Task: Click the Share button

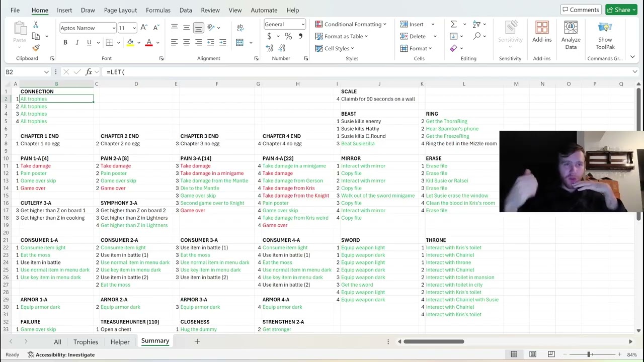Action: tap(622, 10)
